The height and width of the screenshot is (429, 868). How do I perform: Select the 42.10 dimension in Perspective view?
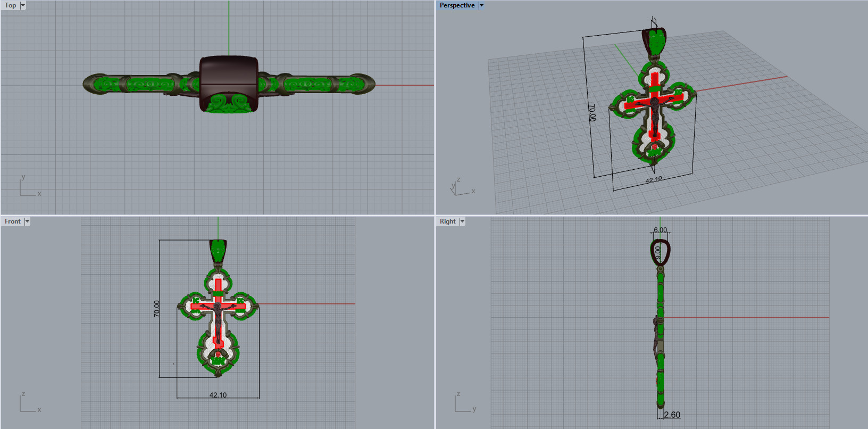[x=654, y=180]
